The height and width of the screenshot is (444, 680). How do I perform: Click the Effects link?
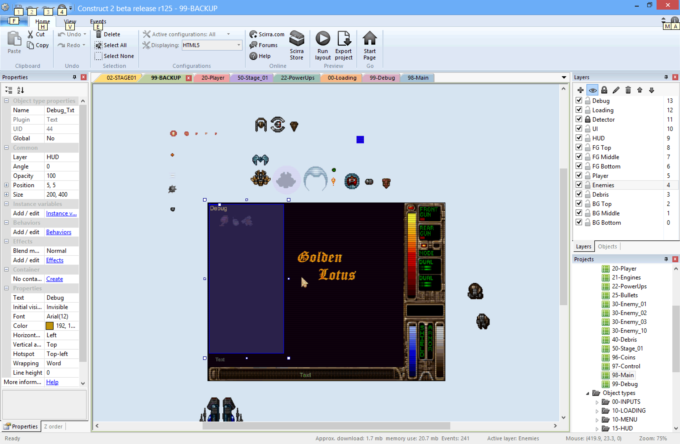click(55, 260)
